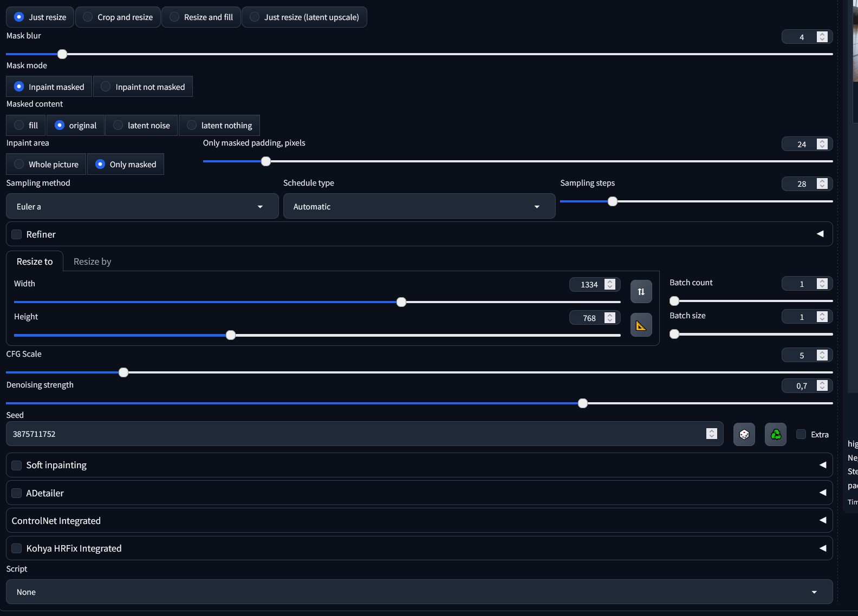The width and height of the screenshot is (858, 616).
Task: Click the Height slider handle
Action: pos(231,335)
